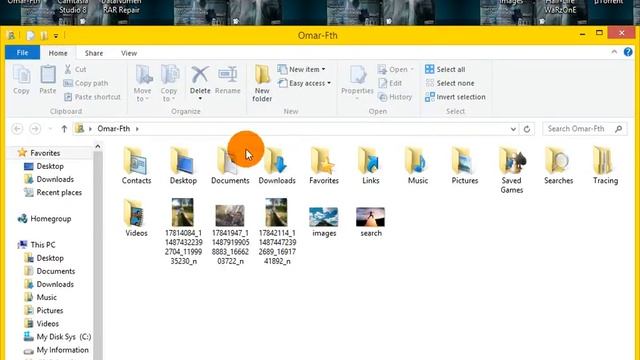The height and width of the screenshot is (360, 640).
Task: Select the Favorites folder icon
Action: 324,166
